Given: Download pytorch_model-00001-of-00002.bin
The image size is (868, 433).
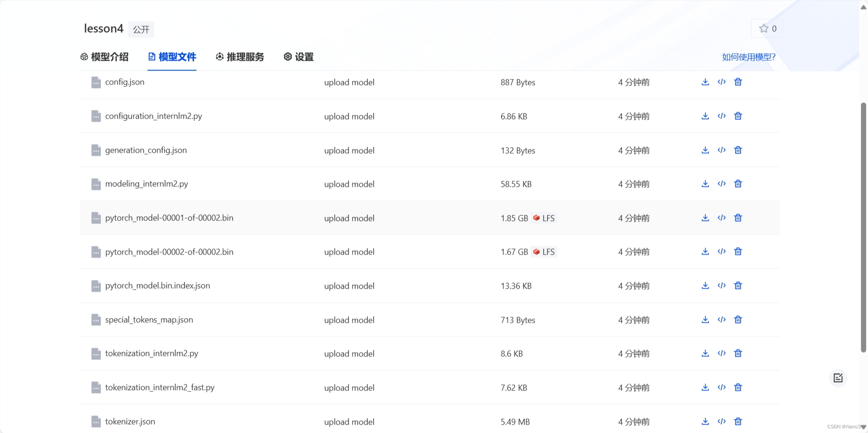Looking at the screenshot, I should (705, 218).
